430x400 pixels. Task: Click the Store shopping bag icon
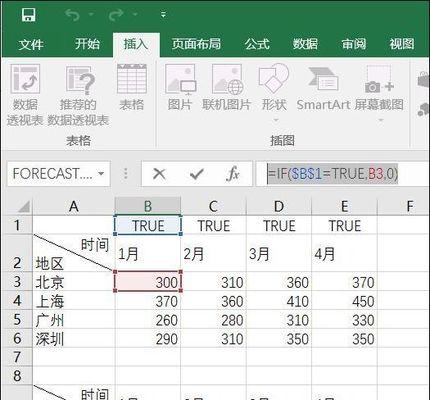[x=423, y=80]
